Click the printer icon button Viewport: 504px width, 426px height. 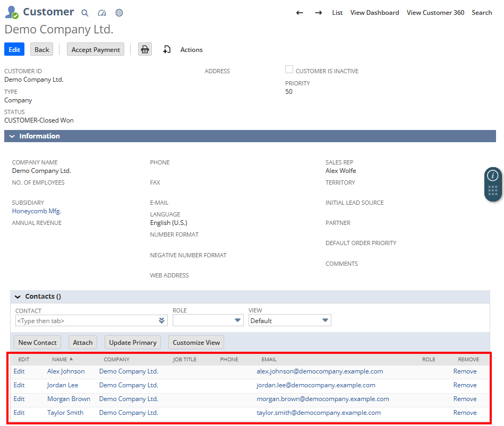click(145, 49)
